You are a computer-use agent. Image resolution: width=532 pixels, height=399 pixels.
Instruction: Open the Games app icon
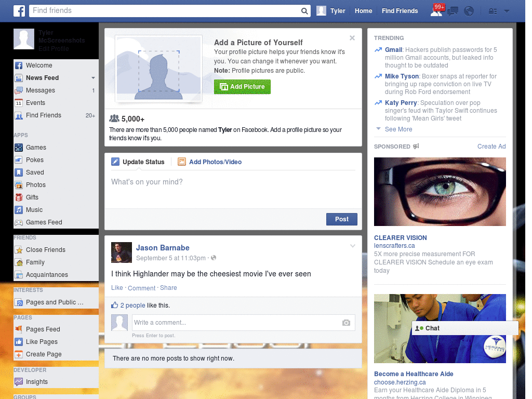(x=19, y=148)
